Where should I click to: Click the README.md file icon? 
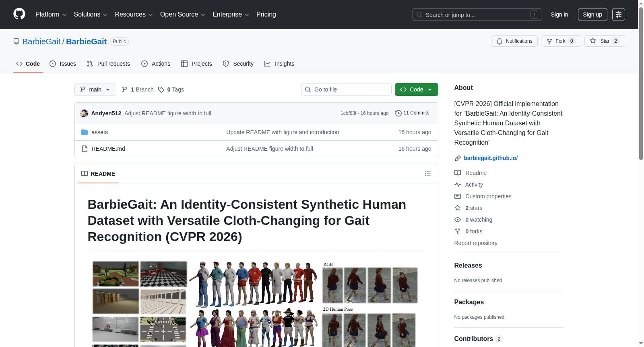pyautogui.click(x=85, y=149)
